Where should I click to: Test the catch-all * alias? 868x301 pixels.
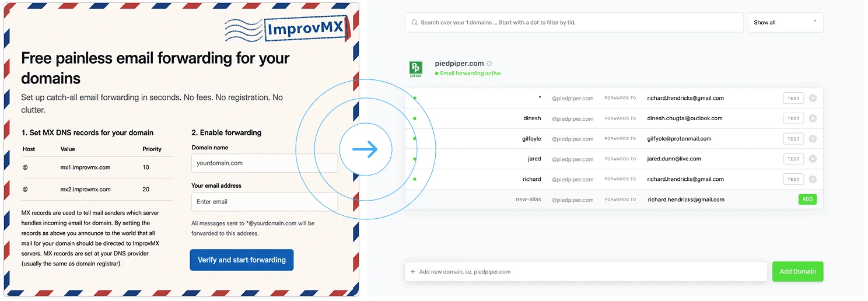[793, 98]
